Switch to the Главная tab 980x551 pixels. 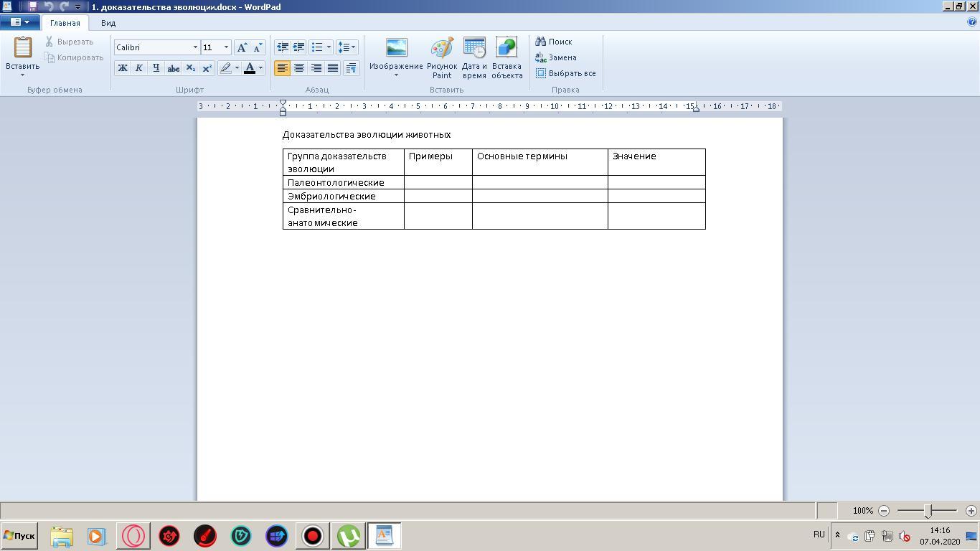pos(65,23)
